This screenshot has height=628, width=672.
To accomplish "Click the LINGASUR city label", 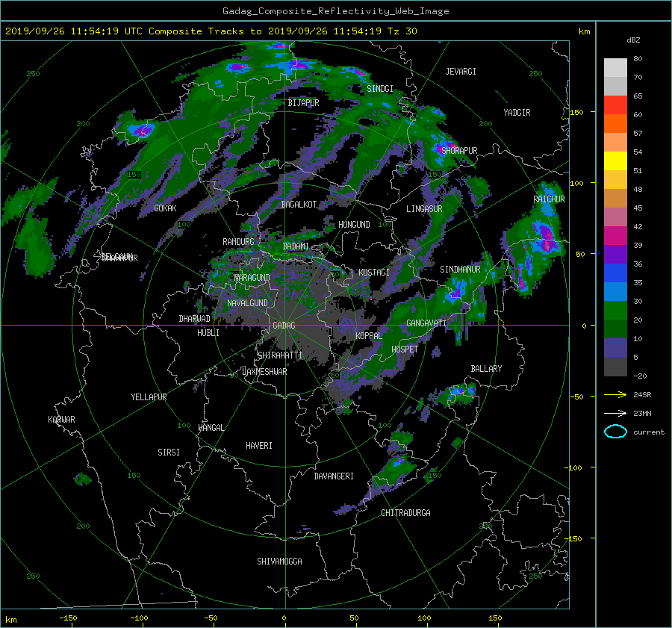I will coord(424,209).
